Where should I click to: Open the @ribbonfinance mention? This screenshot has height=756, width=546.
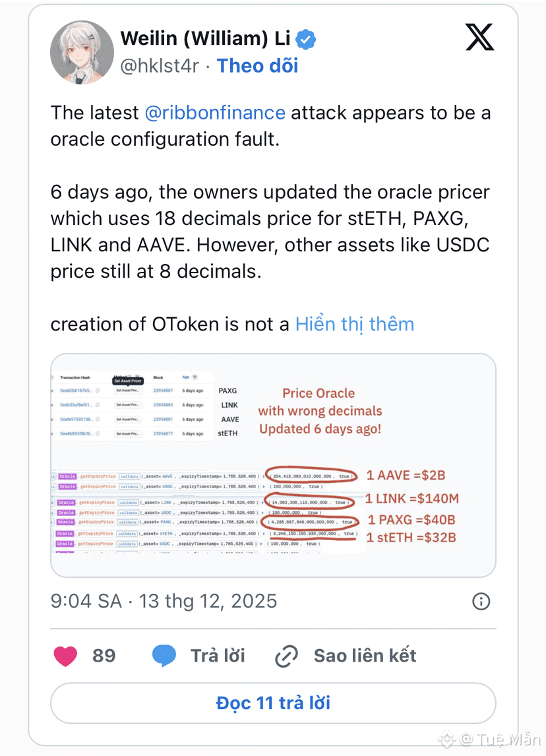point(215,113)
